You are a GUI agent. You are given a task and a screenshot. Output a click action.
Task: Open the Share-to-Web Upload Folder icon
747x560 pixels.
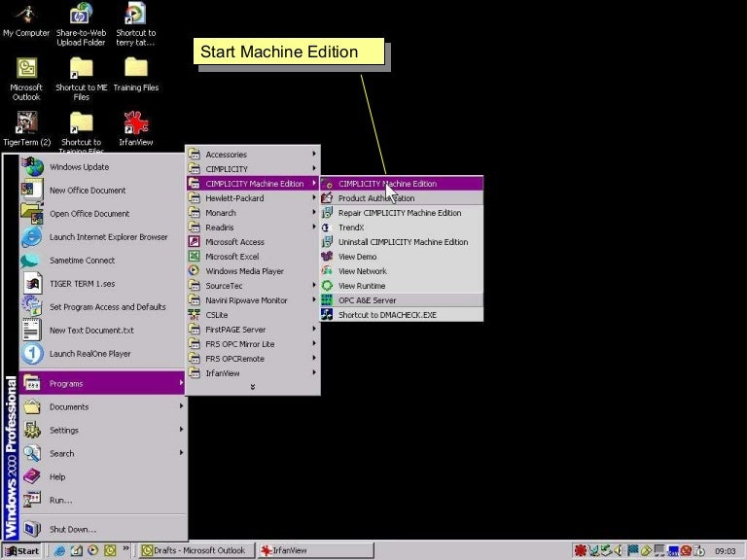pos(81,15)
